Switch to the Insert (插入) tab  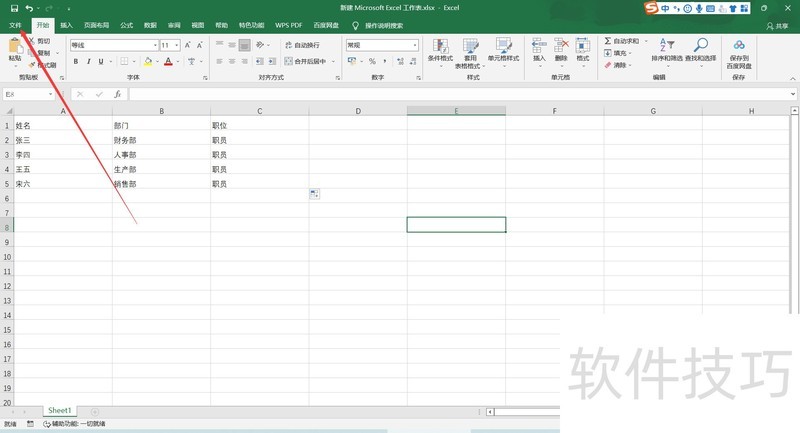[66, 26]
